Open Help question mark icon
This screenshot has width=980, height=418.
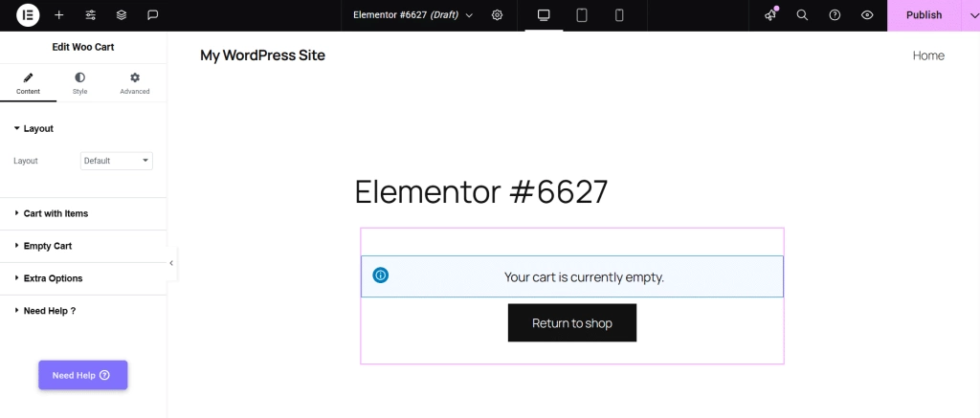pyautogui.click(x=835, y=15)
